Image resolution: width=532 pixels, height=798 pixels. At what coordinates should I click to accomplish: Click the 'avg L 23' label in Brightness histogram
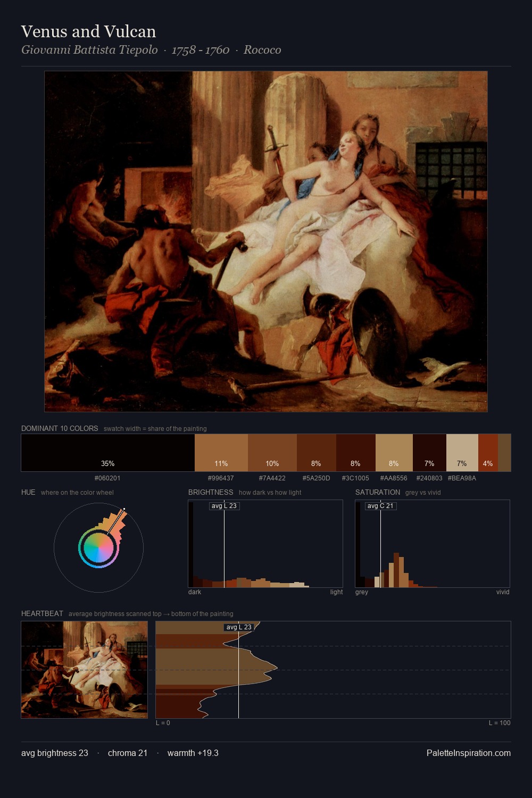[x=224, y=506]
